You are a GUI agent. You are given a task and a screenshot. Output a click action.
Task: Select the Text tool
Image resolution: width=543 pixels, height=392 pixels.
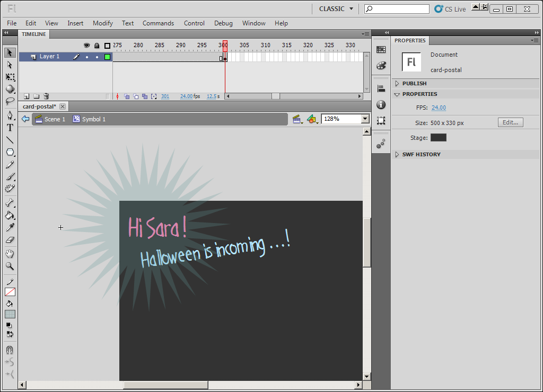point(10,128)
